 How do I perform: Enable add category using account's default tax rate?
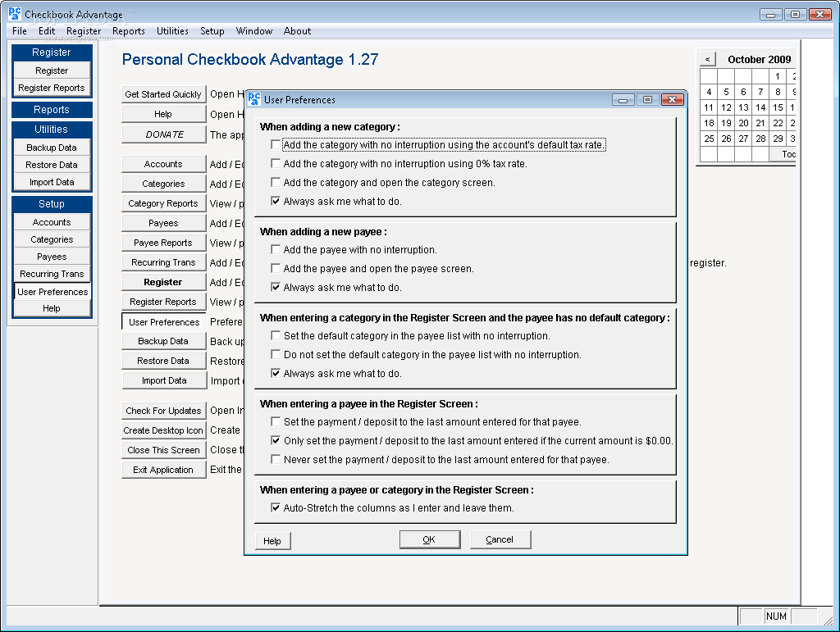click(276, 144)
